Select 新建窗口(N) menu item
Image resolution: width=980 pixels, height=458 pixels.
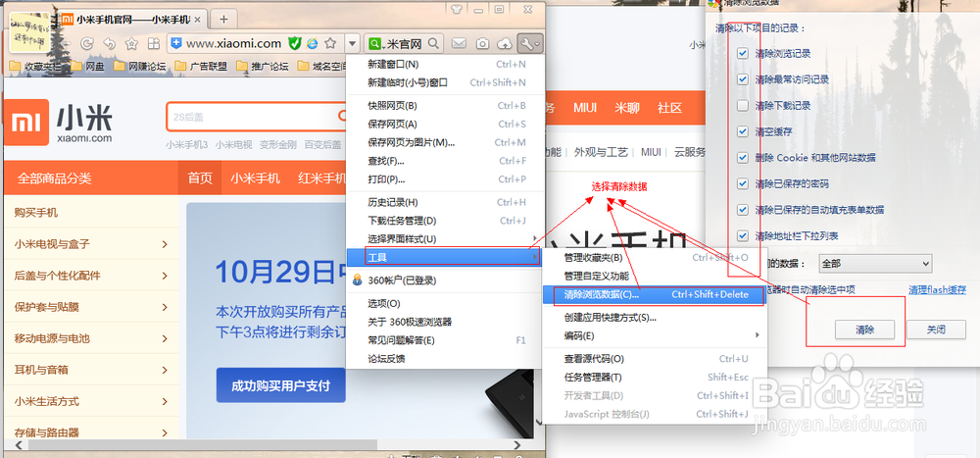pyautogui.click(x=444, y=64)
